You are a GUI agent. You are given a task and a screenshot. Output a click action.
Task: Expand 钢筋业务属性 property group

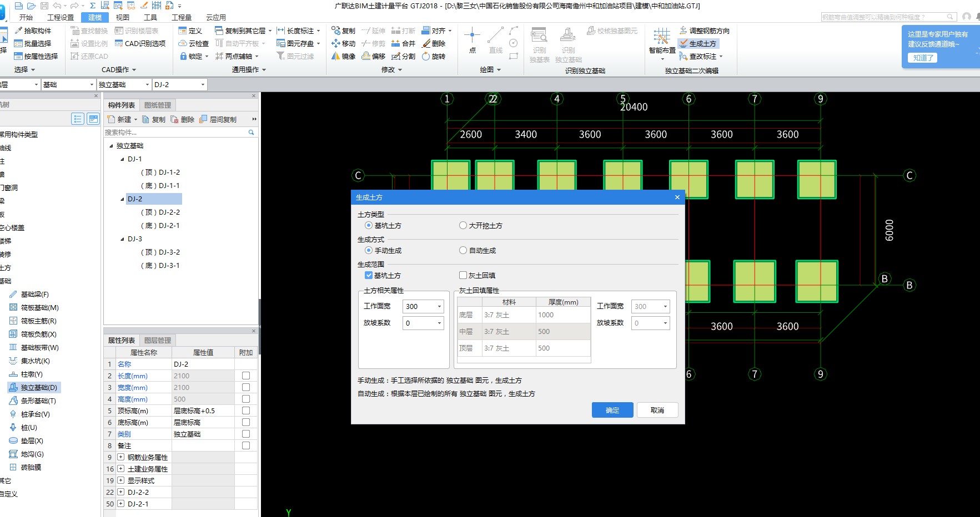pyautogui.click(x=120, y=457)
